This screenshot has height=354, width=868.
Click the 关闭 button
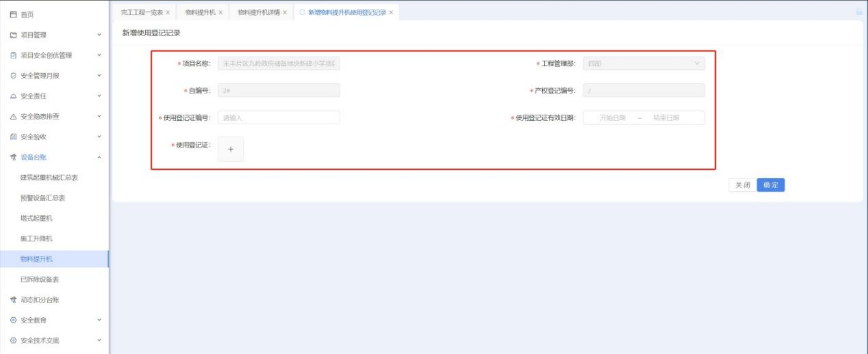pos(742,185)
